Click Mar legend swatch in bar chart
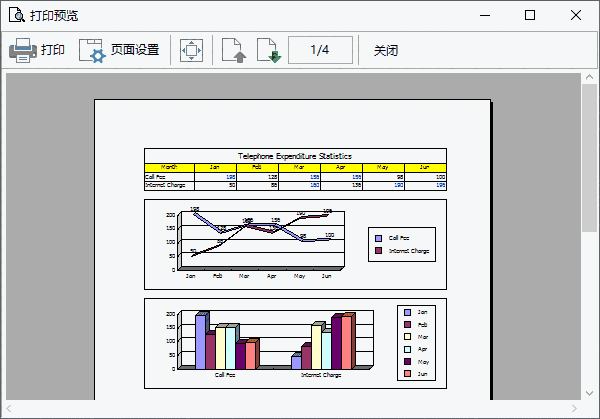 point(408,337)
